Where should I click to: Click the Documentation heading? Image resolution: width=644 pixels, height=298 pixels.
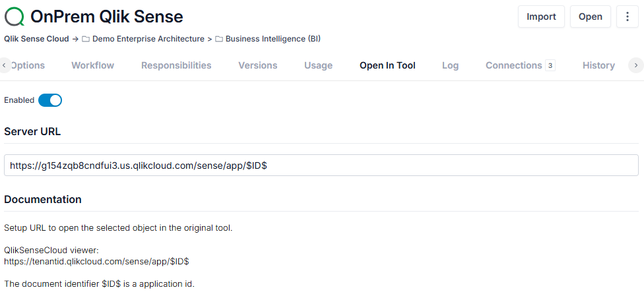click(x=43, y=200)
